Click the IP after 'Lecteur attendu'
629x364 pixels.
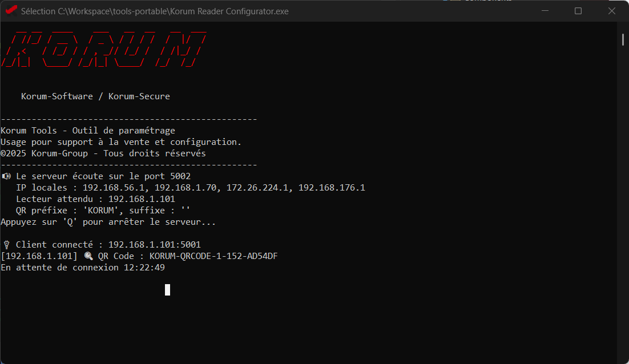pos(142,199)
